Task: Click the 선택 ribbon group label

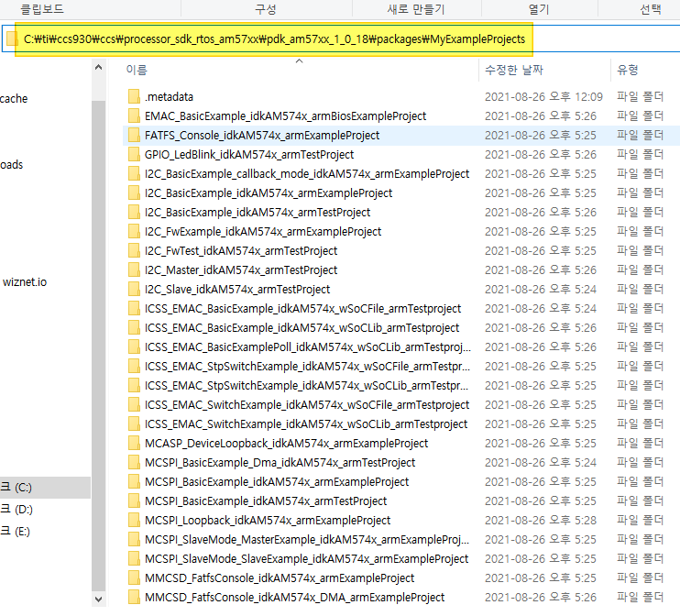Action: 651,9
